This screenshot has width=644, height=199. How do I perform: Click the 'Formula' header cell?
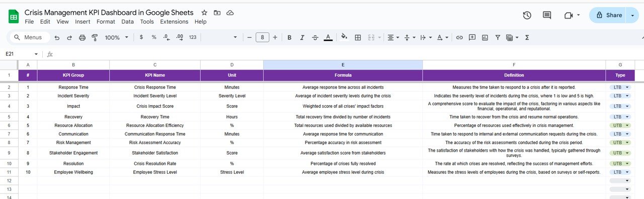click(343, 75)
